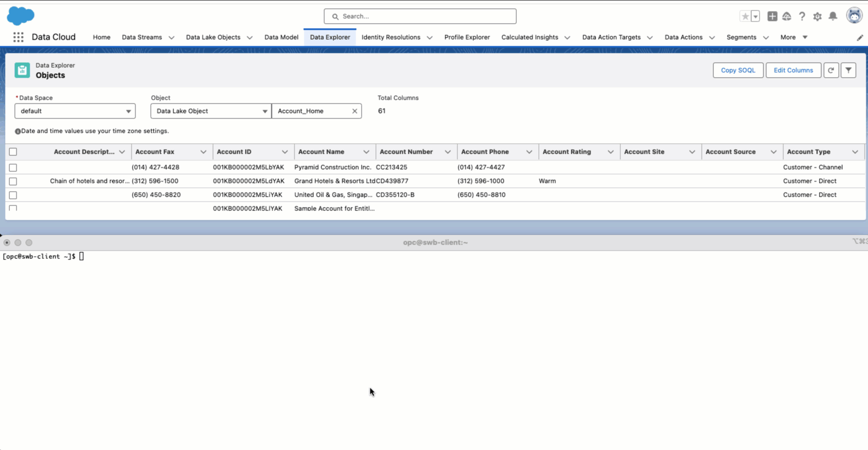
Task: Click the Data Explorer object icon
Action: (22, 70)
